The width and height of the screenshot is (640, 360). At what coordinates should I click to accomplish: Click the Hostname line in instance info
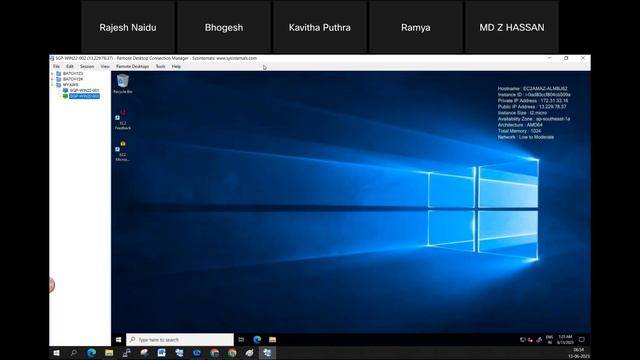pyautogui.click(x=532, y=88)
